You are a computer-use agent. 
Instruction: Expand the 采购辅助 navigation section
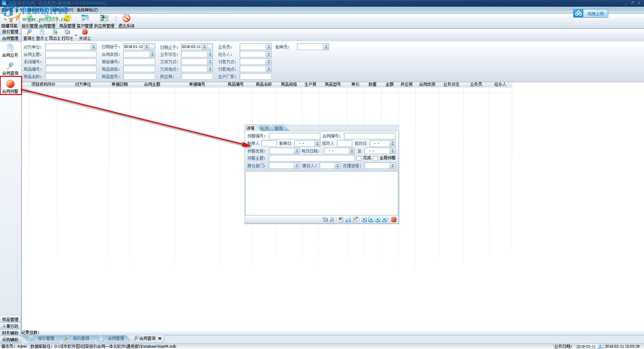[10, 340]
